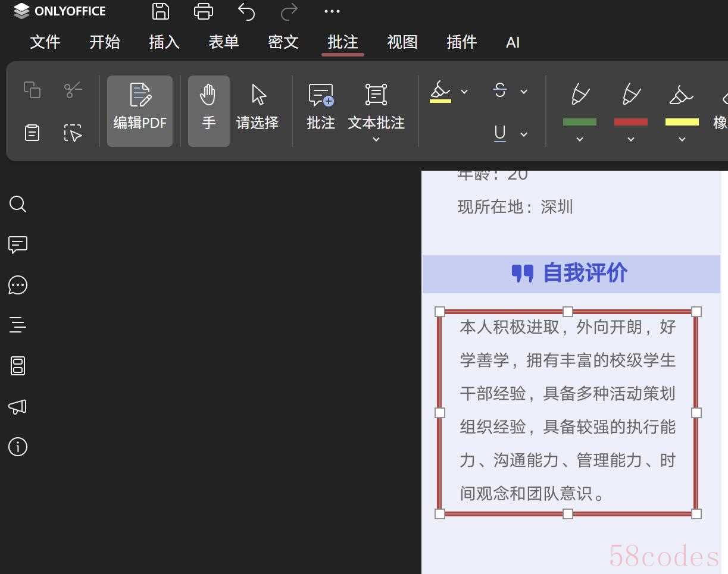Viewport: 728px width, 574px height.
Task: Show page thumbnails from the sidebar
Action: pos(18,366)
